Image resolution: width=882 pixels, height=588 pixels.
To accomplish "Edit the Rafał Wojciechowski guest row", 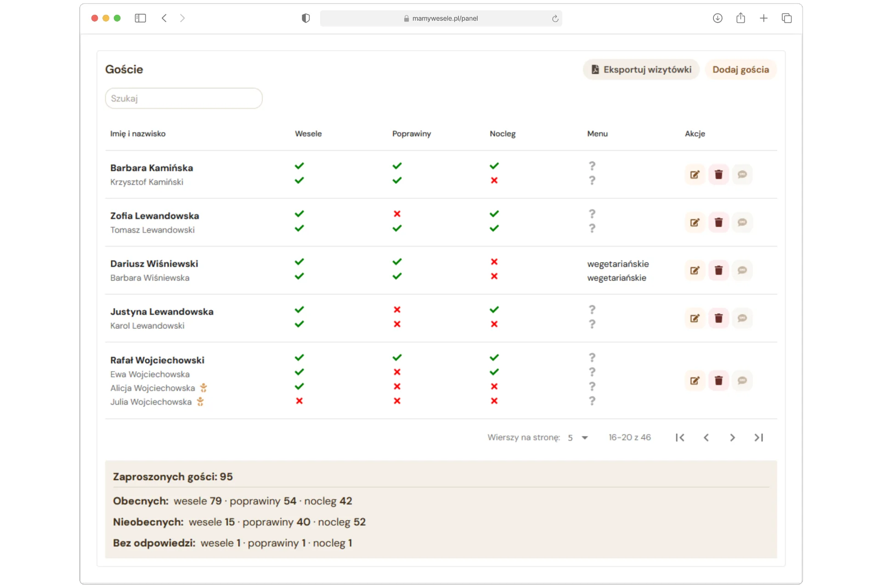I will click(695, 380).
